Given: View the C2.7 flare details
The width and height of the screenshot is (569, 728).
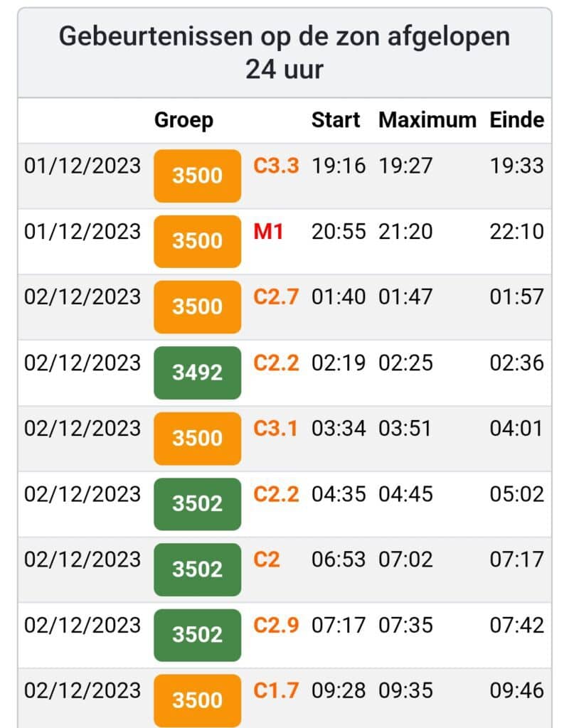Looking at the screenshot, I should [276, 296].
